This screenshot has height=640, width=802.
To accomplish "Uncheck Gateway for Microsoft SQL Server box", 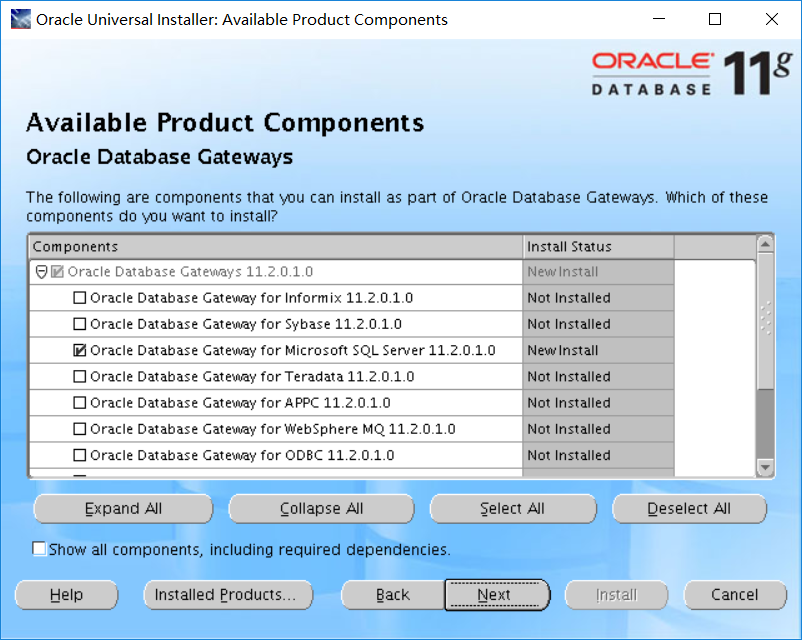I will click(x=79, y=350).
